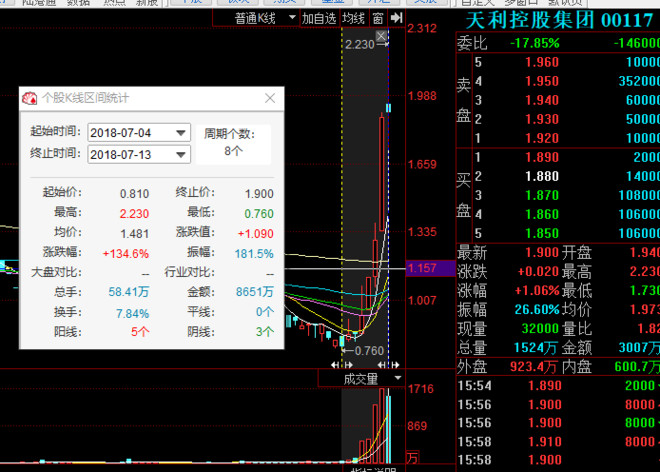Click the 外盘 value 923.4万
Screen dimensions: 660x472
(533, 367)
